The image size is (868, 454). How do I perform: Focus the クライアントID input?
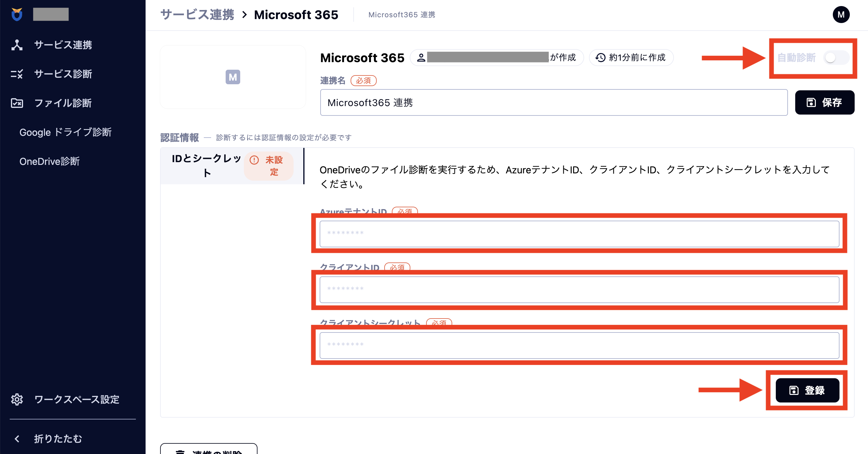579,289
